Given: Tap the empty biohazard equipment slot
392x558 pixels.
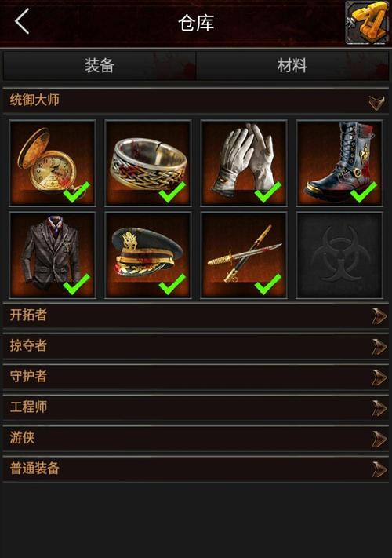Looking at the screenshot, I should coord(339,255).
